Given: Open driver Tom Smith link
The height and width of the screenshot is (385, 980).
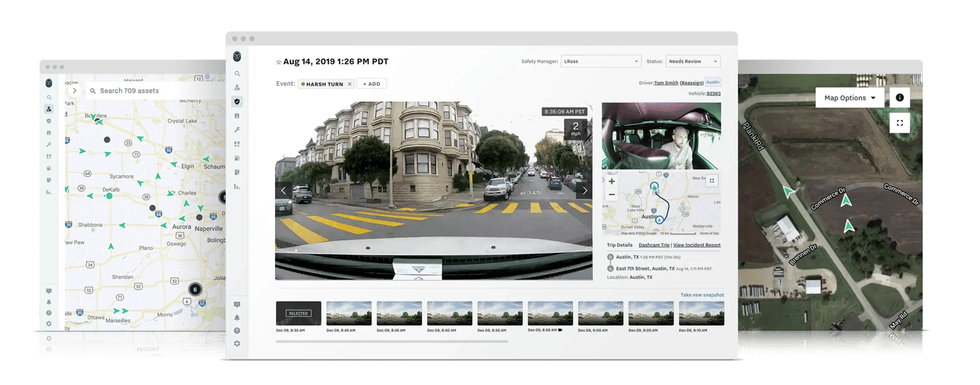Looking at the screenshot, I should tap(666, 83).
